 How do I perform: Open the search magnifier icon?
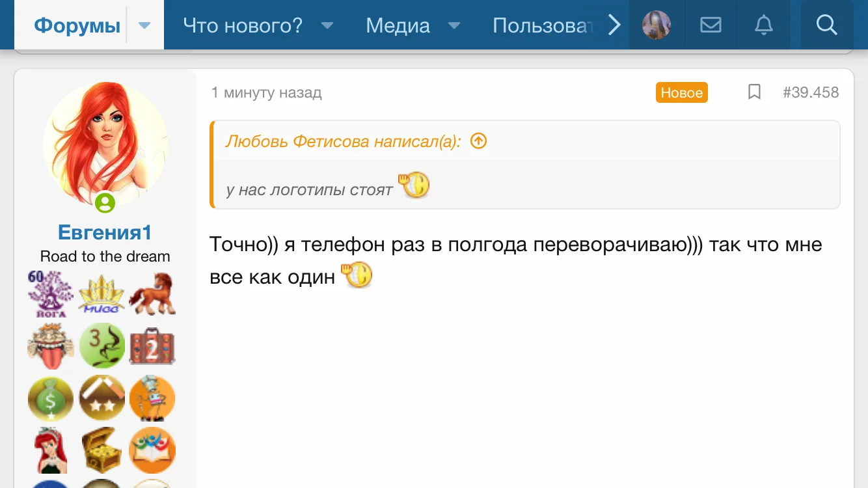[826, 25]
